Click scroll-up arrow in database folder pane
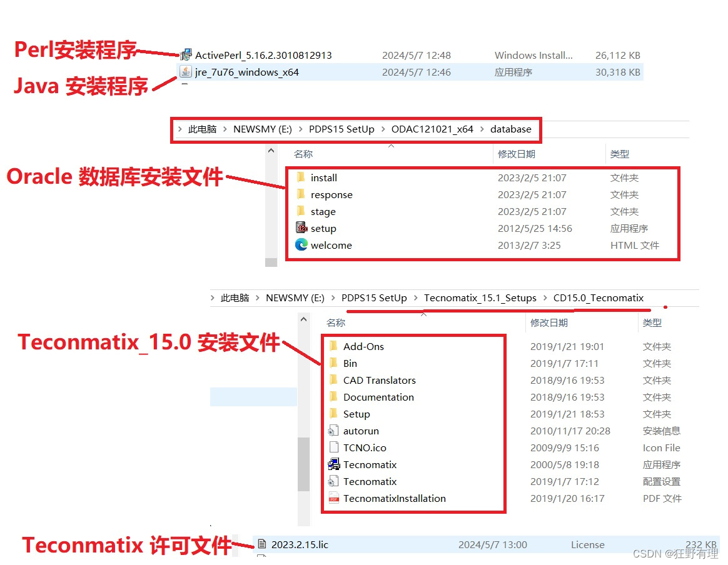Viewport: 728px width, 565px height. coord(271,151)
